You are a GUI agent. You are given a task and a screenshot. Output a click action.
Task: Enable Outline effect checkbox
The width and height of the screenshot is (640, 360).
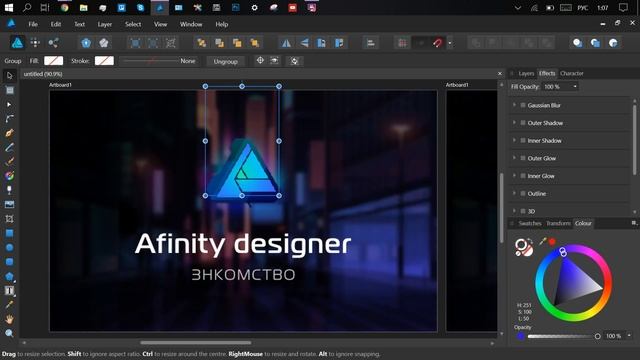click(523, 193)
